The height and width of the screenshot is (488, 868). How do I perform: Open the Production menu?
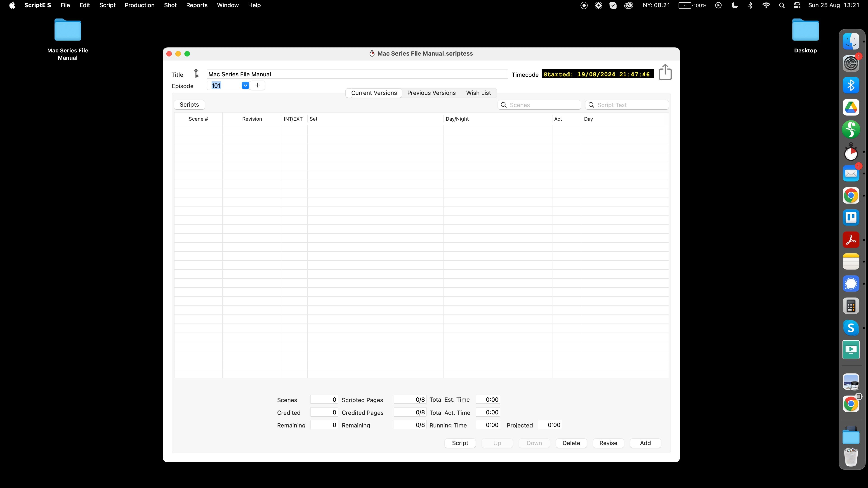pyautogui.click(x=139, y=5)
